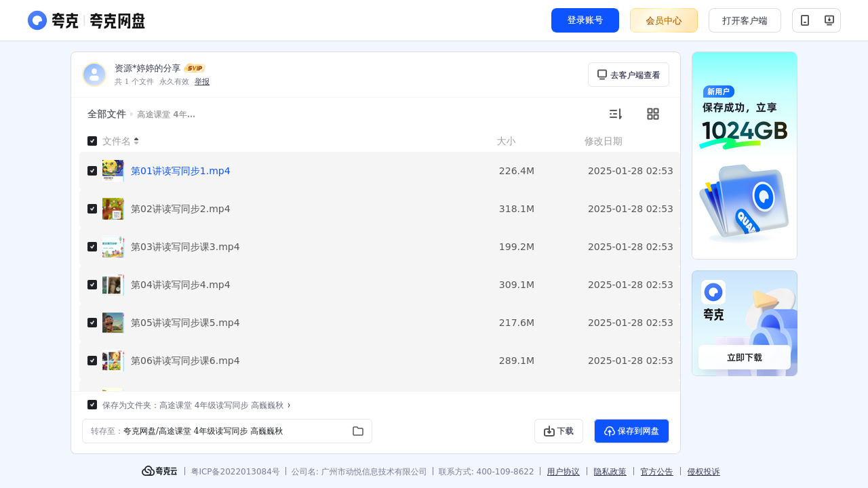The height and width of the screenshot is (488, 868).
Task: Open 官方公告 footer link
Action: pyautogui.click(x=657, y=472)
